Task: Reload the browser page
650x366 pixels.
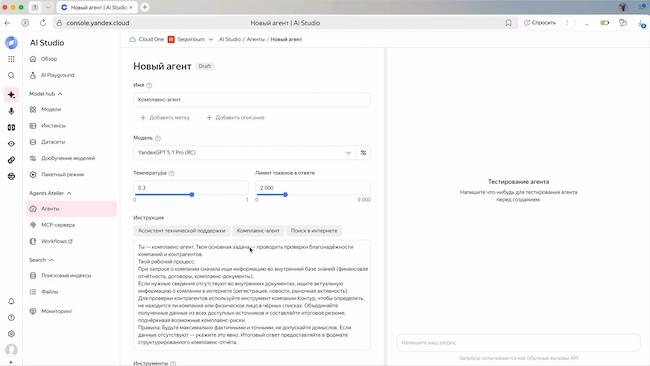Action: (x=43, y=23)
